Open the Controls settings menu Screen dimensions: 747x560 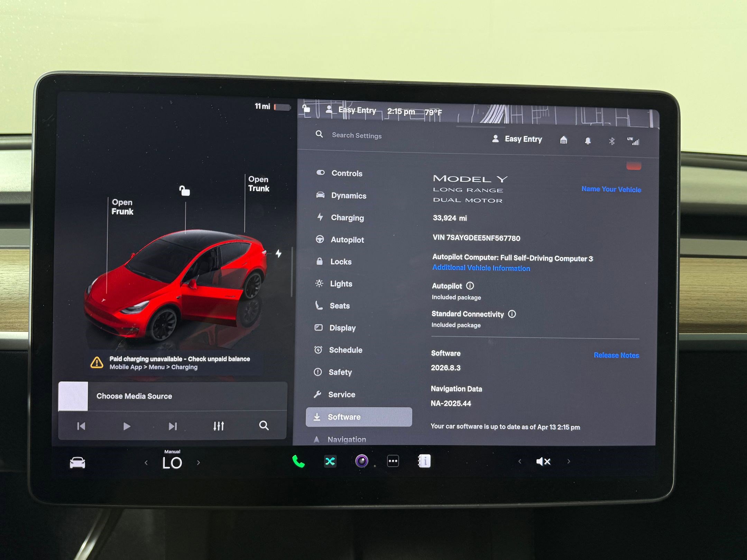tap(340, 173)
